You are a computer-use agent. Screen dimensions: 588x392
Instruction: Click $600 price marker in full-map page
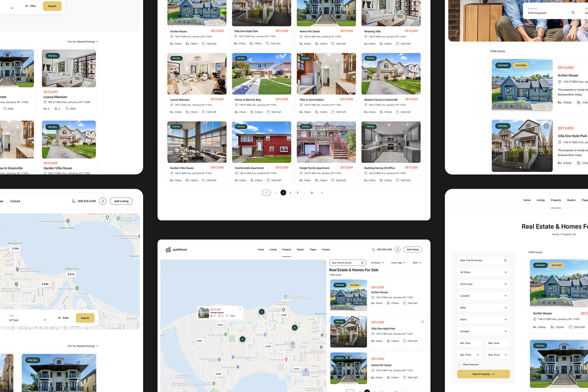(45, 284)
